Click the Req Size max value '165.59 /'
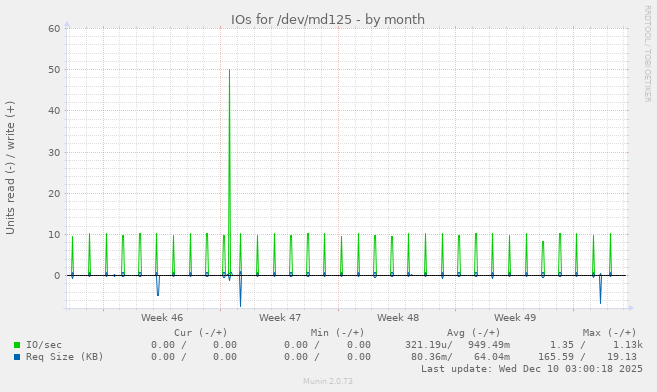The width and height of the screenshot is (657, 392). pos(561,357)
